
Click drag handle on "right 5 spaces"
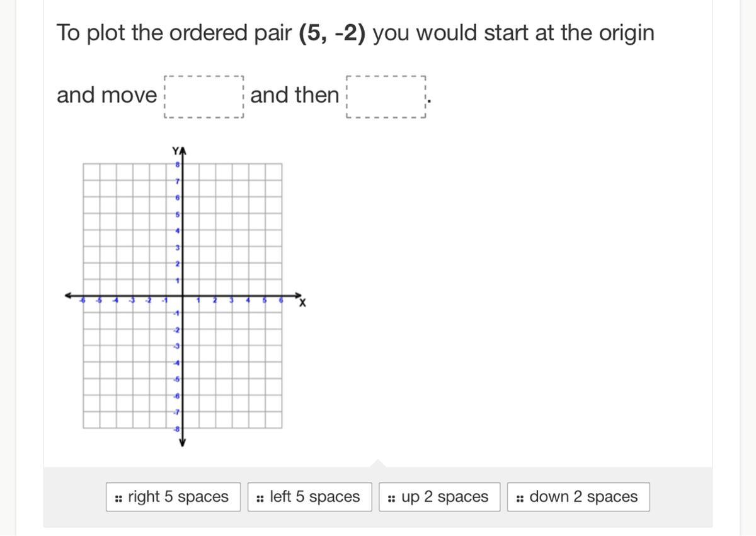coord(118,498)
